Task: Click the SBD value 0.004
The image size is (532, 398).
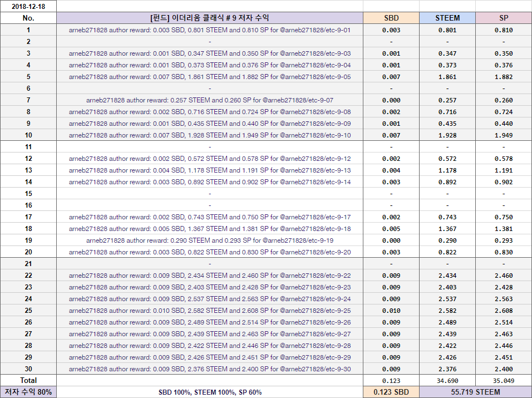Action: click(x=391, y=170)
